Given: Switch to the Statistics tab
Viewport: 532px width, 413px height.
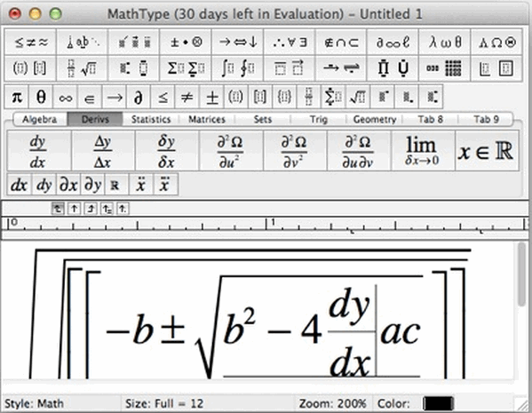Looking at the screenshot, I should 151,119.
